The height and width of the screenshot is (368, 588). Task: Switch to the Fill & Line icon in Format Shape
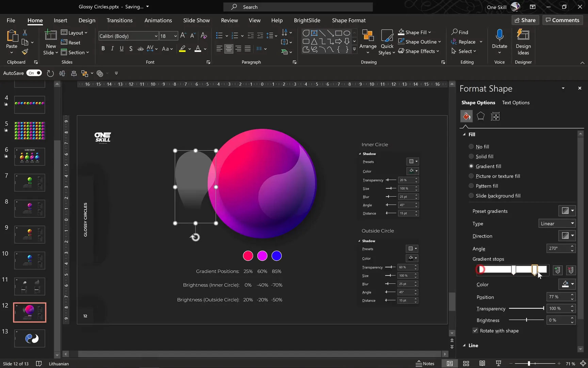466,116
